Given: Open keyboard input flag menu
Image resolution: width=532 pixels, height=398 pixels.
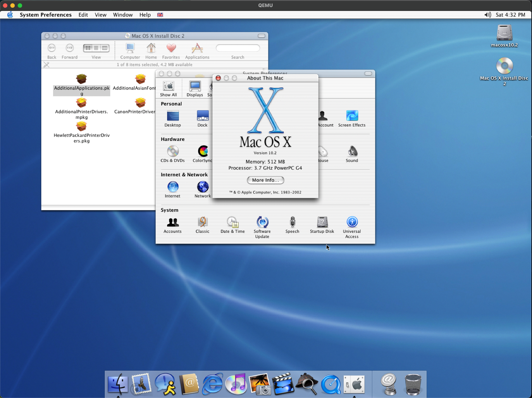Looking at the screenshot, I should pos(160,15).
